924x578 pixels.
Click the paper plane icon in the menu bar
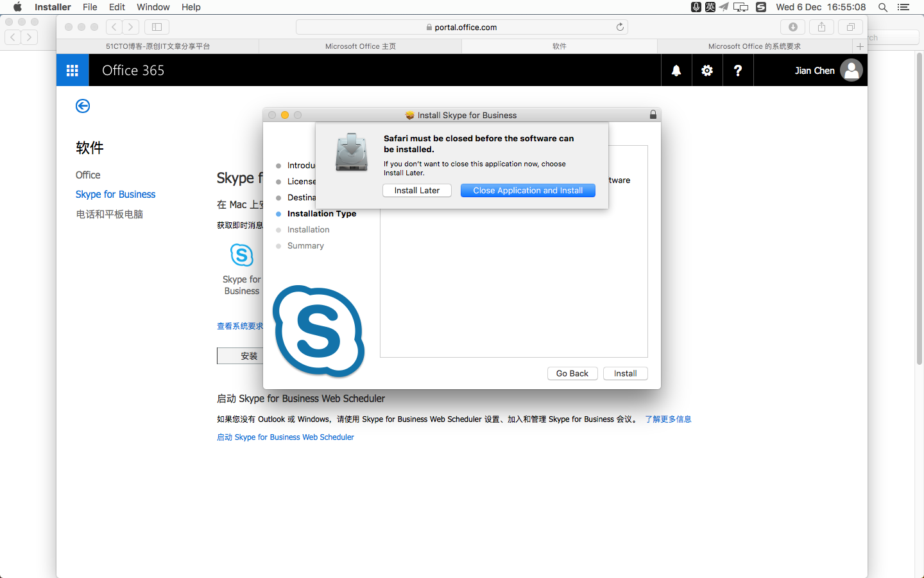point(724,7)
